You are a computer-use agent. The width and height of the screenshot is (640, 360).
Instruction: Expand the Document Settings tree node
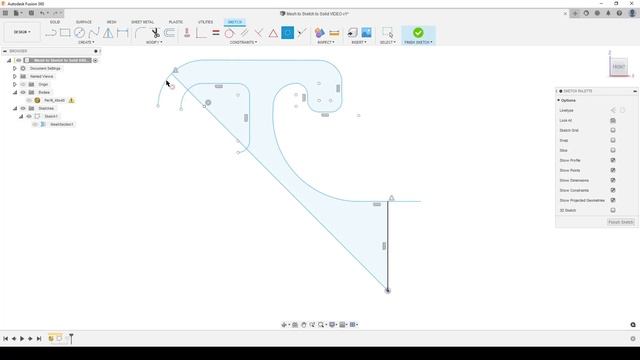(x=15, y=68)
